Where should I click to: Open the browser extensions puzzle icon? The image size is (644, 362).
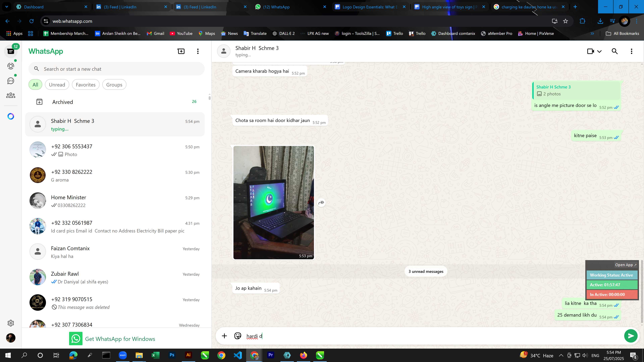click(x=582, y=21)
